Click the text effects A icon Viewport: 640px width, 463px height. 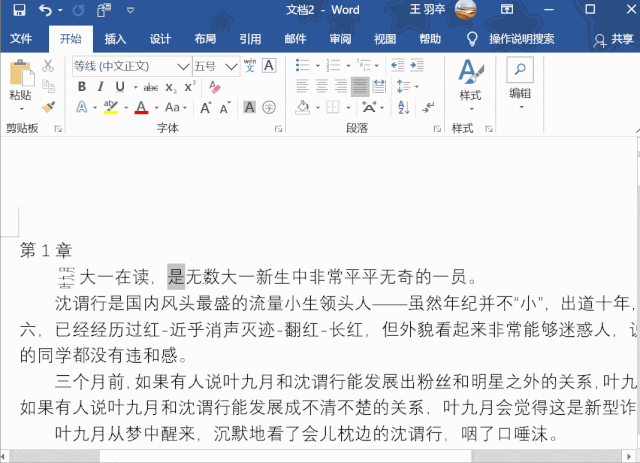point(82,107)
